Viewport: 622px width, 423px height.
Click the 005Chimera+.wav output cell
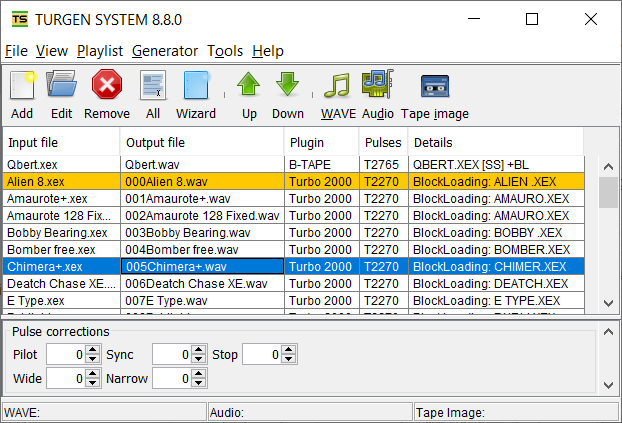pyautogui.click(x=202, y=267)
